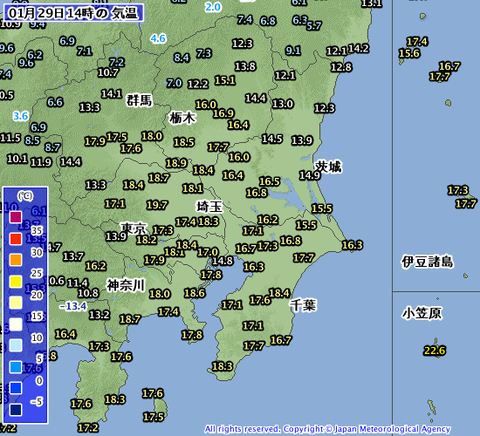Click the (℃) unit label in legend

click(25, 196)
